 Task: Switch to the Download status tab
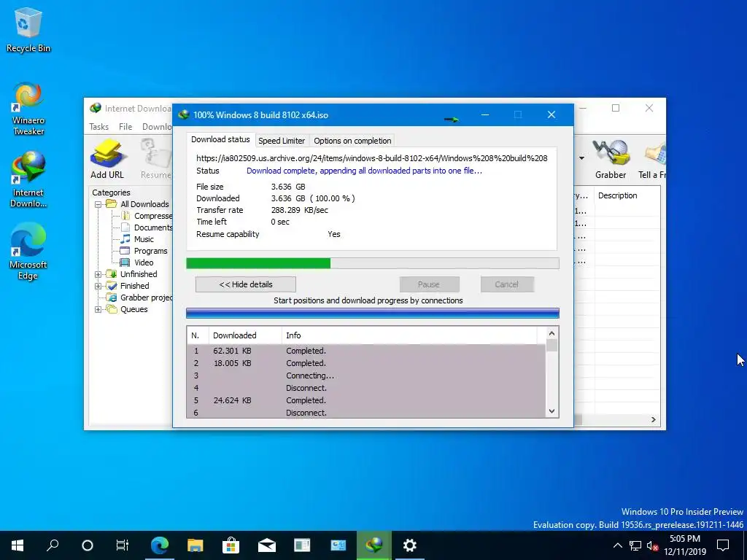220,139
